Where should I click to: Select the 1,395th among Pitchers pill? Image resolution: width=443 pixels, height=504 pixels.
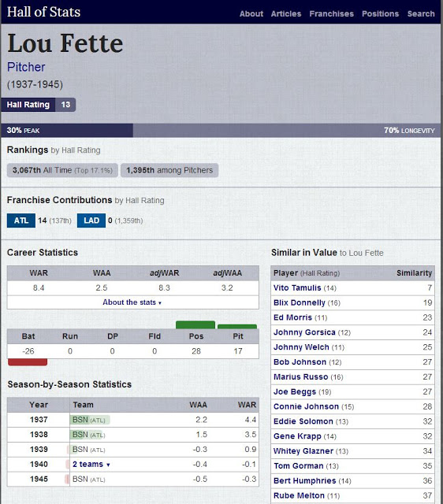tap(169, 170)
